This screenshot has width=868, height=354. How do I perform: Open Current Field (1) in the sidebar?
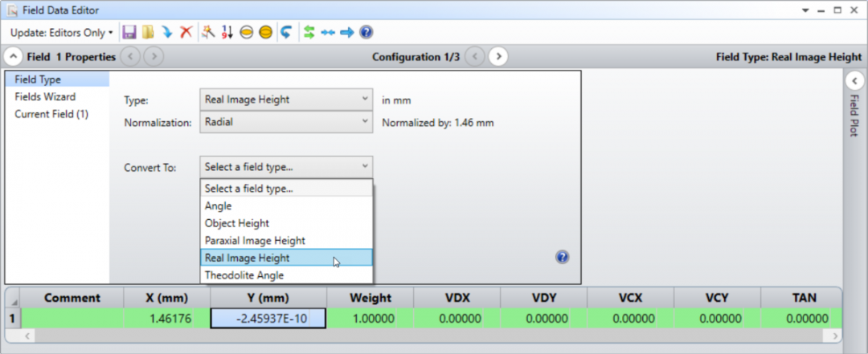point(51,114)
